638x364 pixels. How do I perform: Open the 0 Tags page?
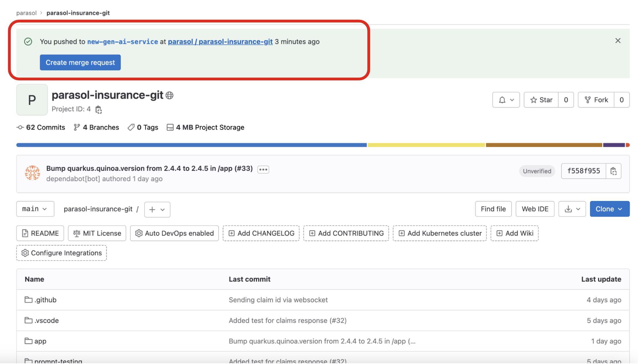[143, 127]
